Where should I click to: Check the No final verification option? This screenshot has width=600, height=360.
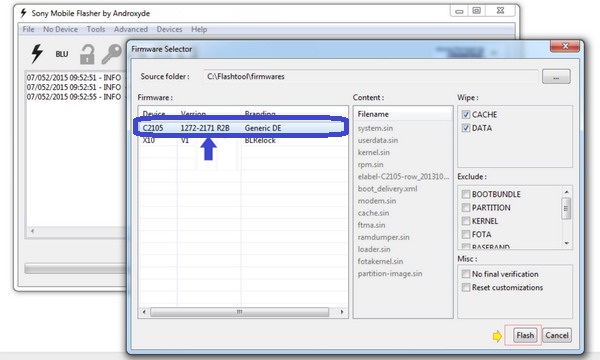click(x=466, y=274)
